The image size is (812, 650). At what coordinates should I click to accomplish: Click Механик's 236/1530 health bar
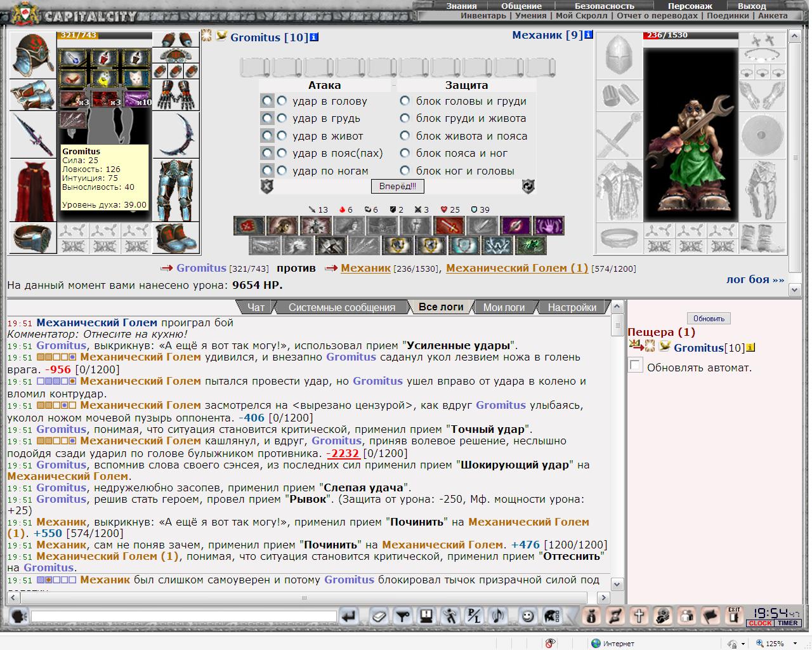(691, 36)
